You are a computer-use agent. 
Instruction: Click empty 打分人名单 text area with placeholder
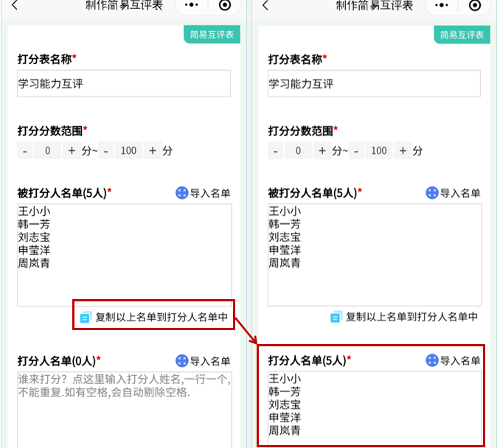pos(125,410)
